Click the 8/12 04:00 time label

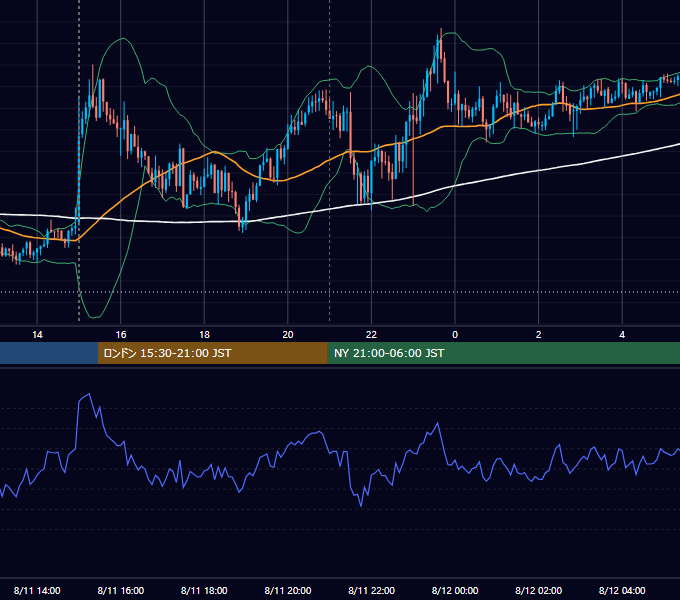[x=622, y=590]
